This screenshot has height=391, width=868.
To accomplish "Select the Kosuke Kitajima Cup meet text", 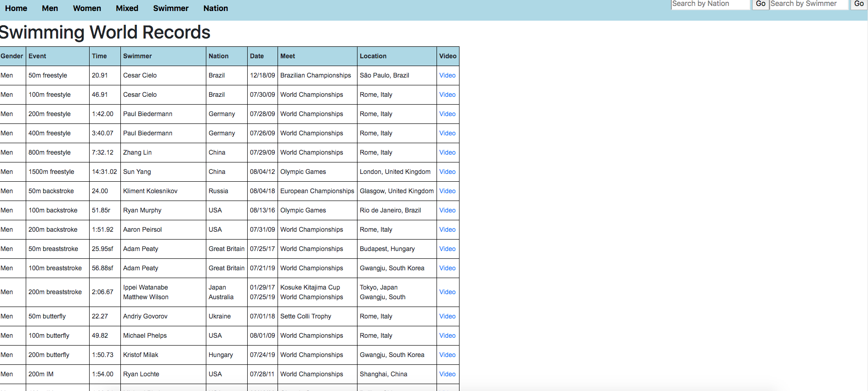I will (x=310, y=287).
